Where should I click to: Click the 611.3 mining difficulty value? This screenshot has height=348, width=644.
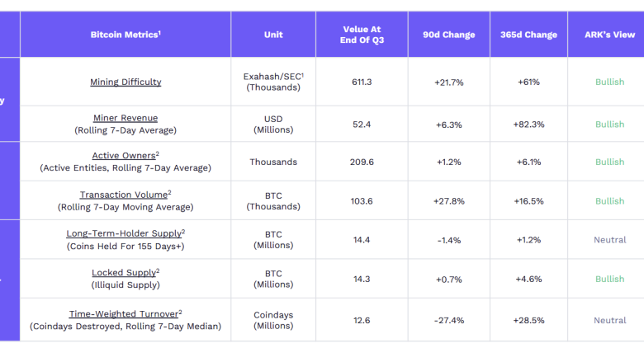(361, 82)
